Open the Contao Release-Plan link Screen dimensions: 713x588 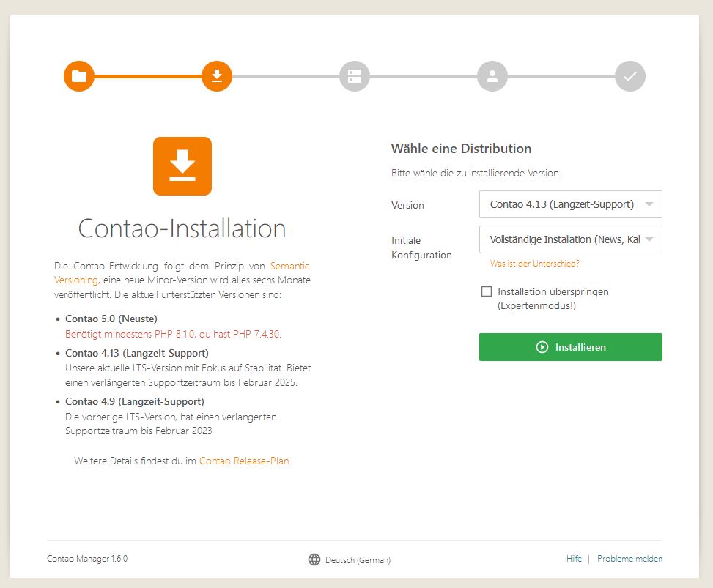pos(244,461)
